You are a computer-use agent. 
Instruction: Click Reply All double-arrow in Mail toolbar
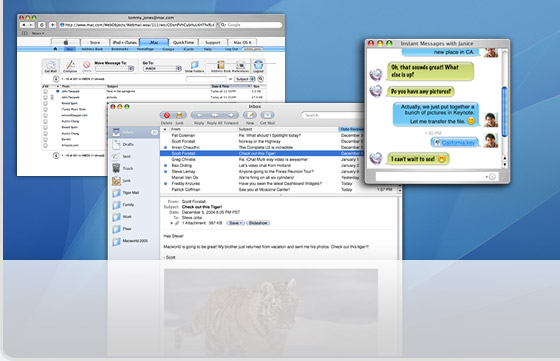[x=215, y=115]
